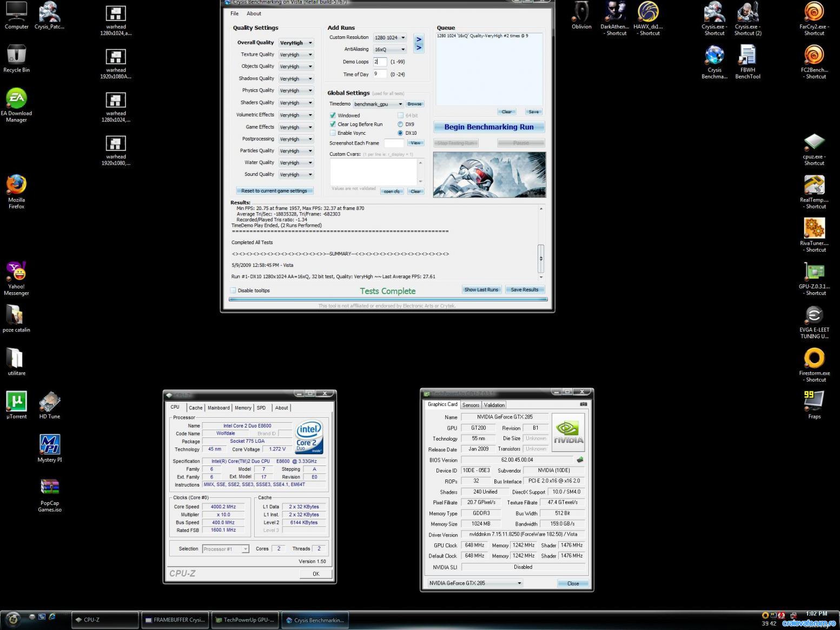Uncheck Clear Log Before Run
Viewport: 840px width, 630px height.
click(333, 124)
